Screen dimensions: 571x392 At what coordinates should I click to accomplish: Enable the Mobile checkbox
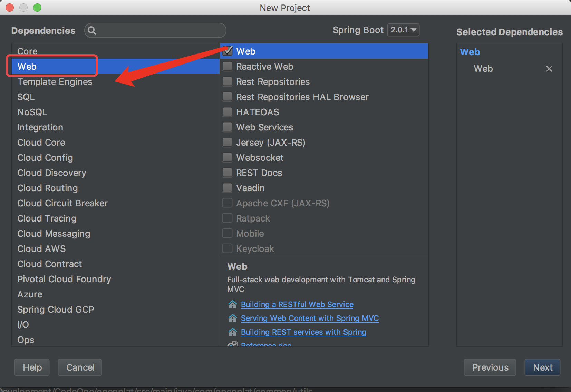tap(228, 233)
